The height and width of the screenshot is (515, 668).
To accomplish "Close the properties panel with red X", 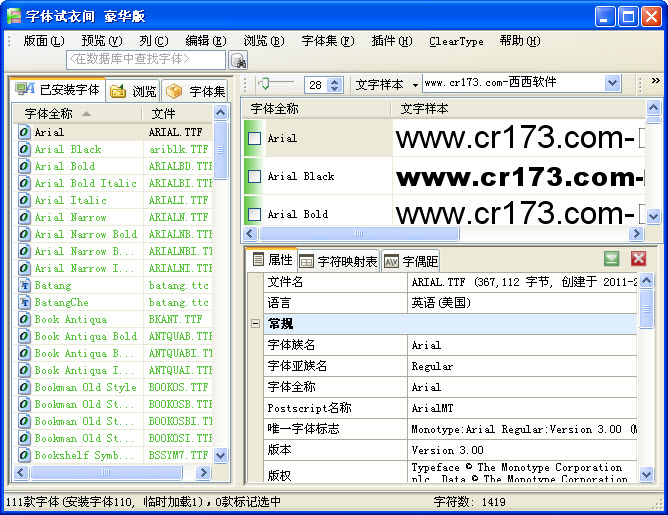I will coord(639,259).
